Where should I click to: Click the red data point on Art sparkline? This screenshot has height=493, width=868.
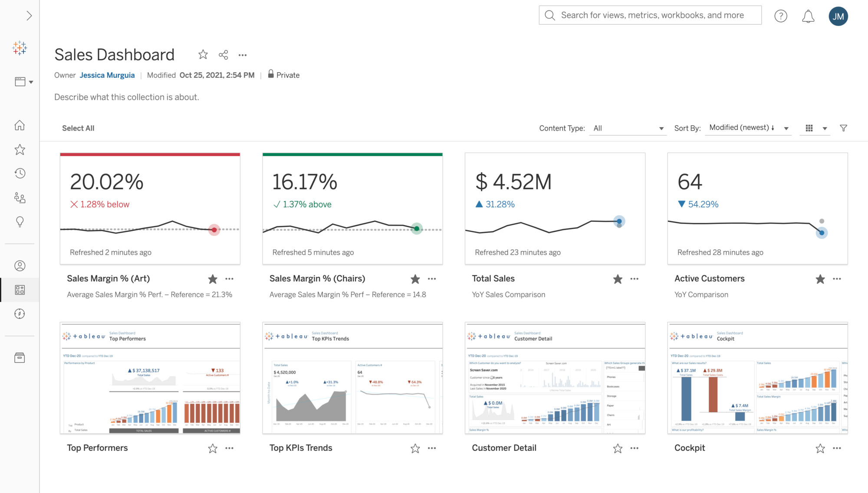click(214, 230)
